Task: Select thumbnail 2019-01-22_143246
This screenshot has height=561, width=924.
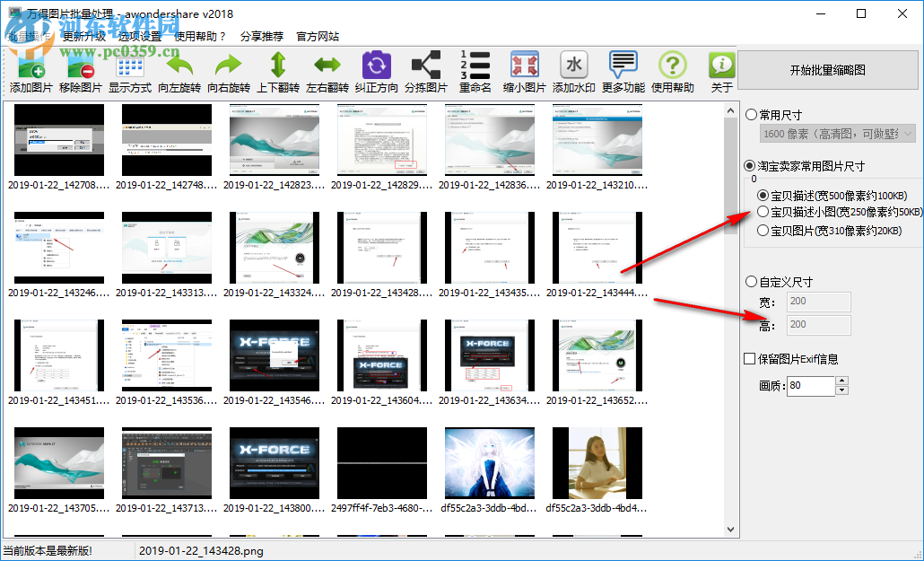Action: click(x=59, y=248)
